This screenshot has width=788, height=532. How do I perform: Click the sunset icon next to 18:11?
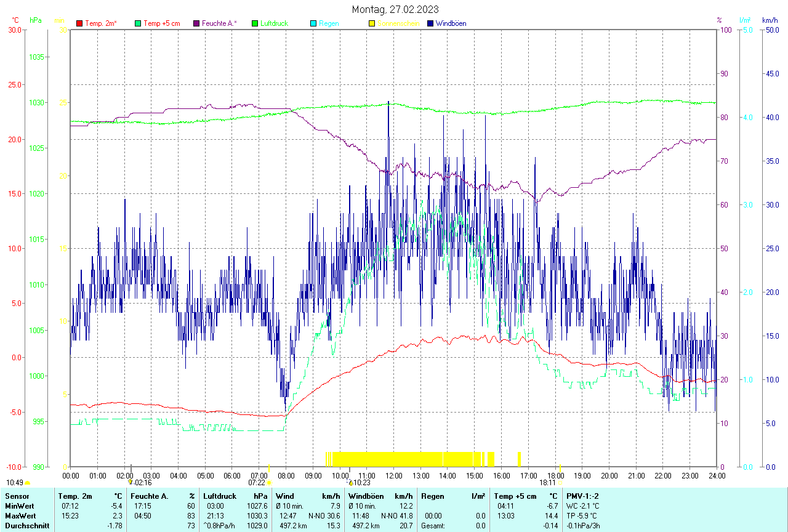560,483
